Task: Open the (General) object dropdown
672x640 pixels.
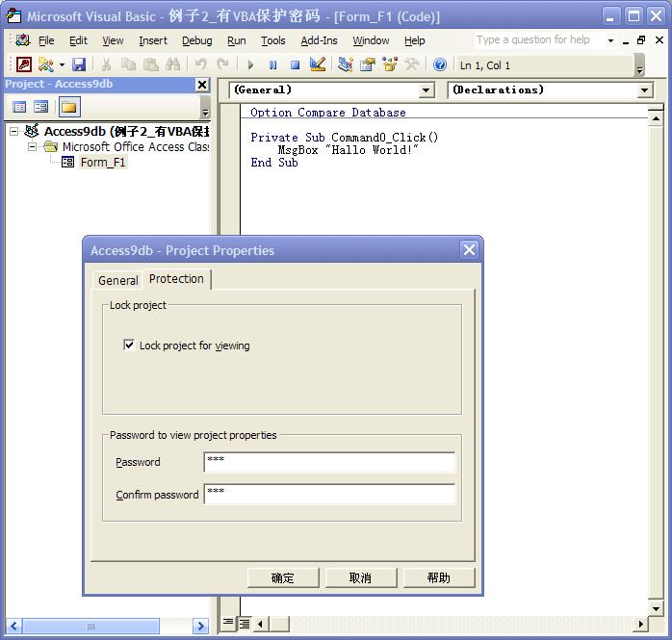Action: click(426, 90)
